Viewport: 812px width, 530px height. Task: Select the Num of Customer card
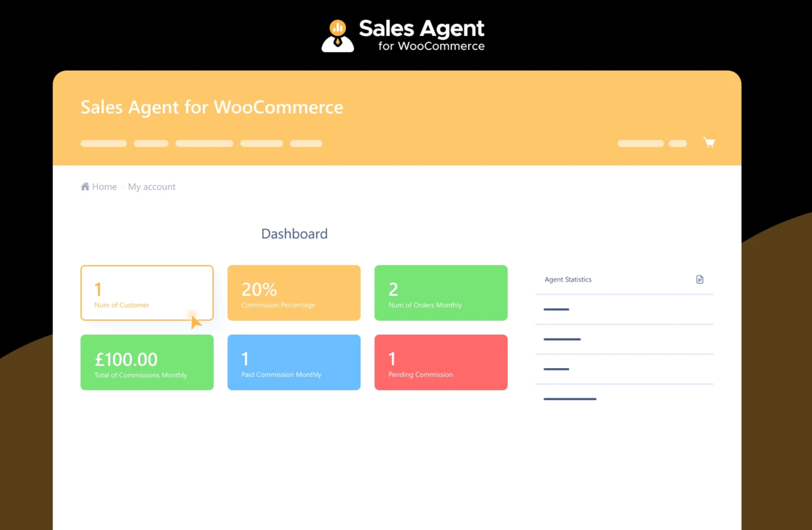(147, 293)
